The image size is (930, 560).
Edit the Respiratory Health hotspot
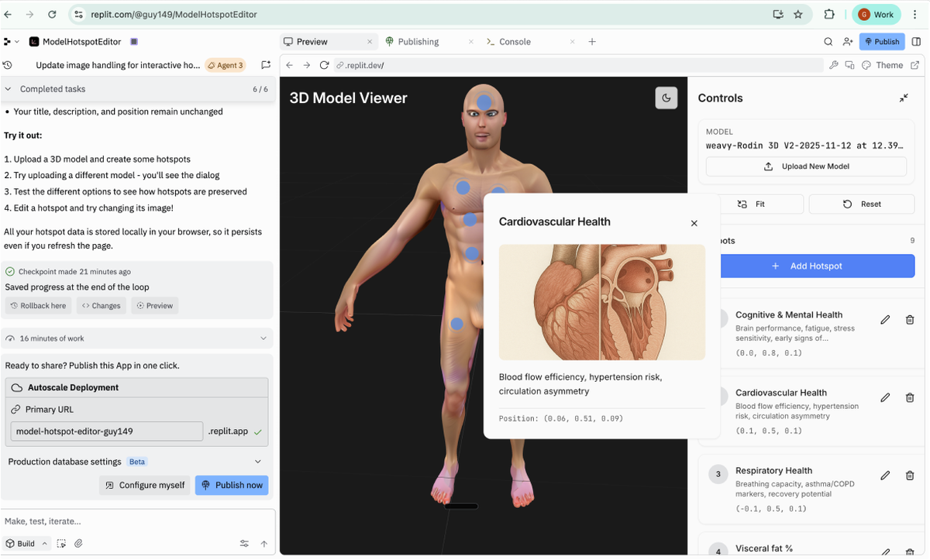click(885, 476)
